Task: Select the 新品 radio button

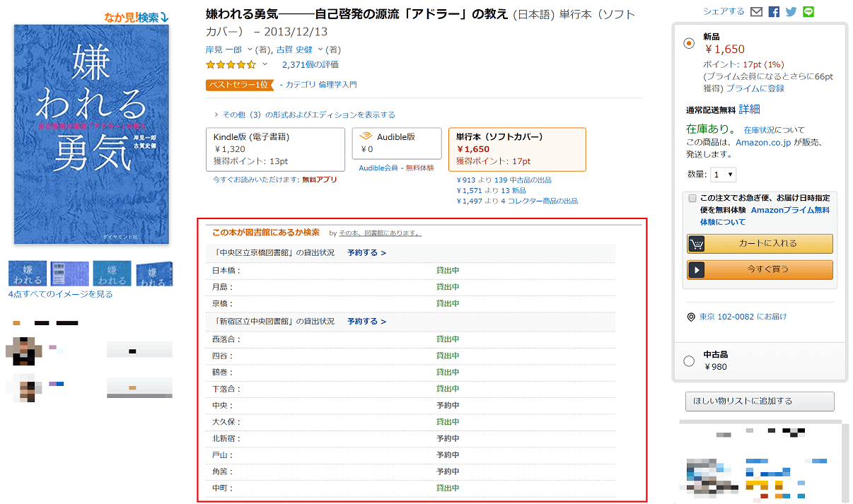Action: pos(689,43)
